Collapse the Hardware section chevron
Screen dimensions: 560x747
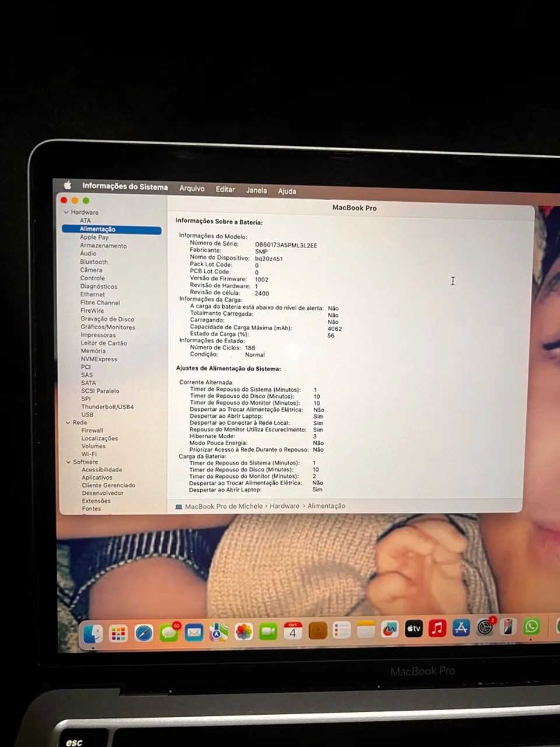(66, 212)
